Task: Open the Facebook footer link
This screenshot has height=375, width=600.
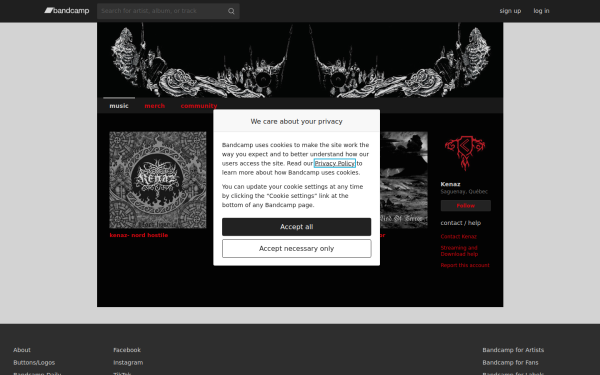Action: 127,350
